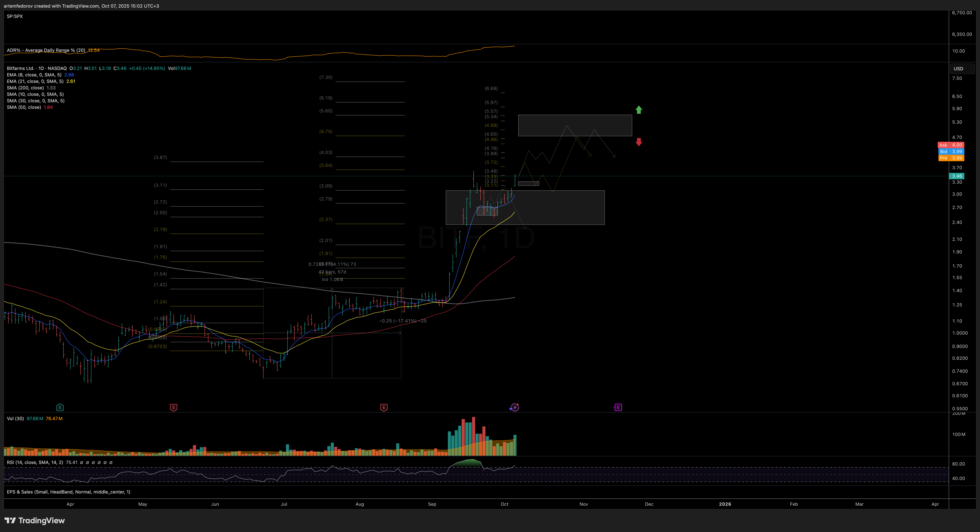Select the (2.19) Fibonacci level label

click(x=160, y=229)
